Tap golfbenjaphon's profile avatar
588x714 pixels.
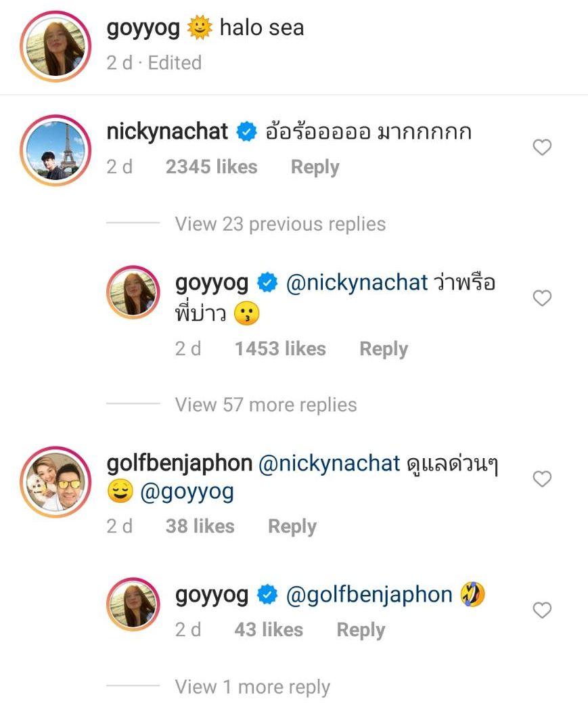(55, 481)
